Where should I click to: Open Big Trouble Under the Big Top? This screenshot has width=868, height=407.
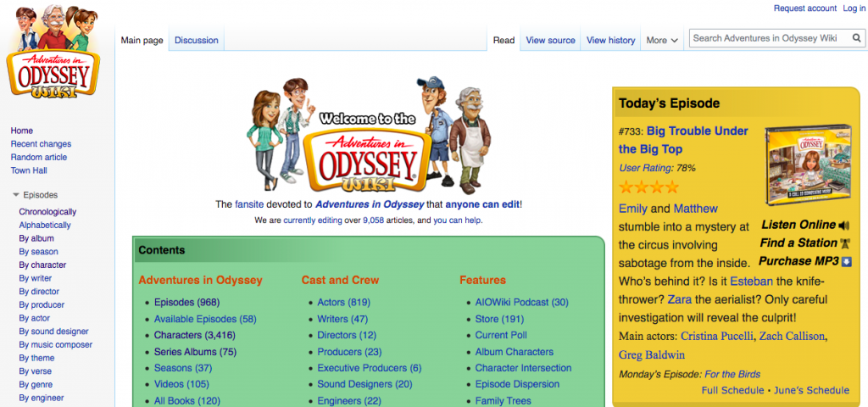[683, 140]
